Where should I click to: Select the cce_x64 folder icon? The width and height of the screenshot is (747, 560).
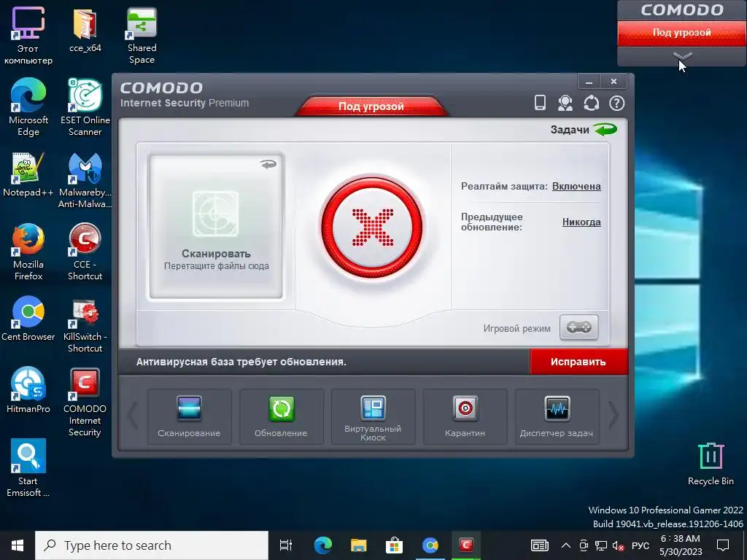coord(85,29)
